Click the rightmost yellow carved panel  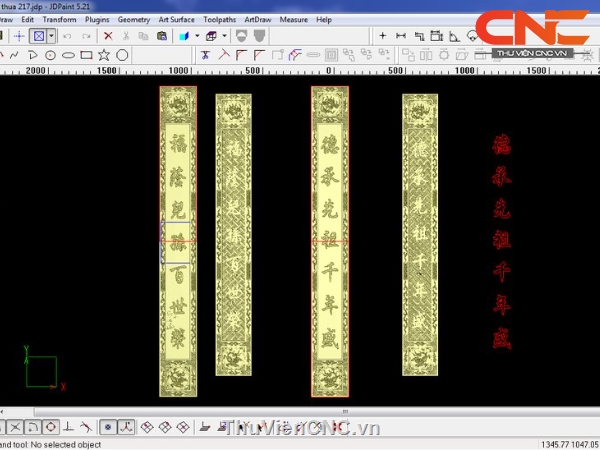pos(420,235)
